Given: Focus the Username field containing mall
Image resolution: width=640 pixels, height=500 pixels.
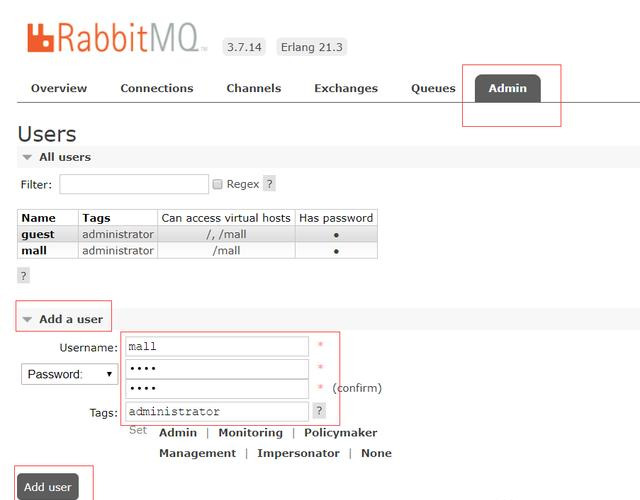Looking at the screenshot, I should pos(217,347).
